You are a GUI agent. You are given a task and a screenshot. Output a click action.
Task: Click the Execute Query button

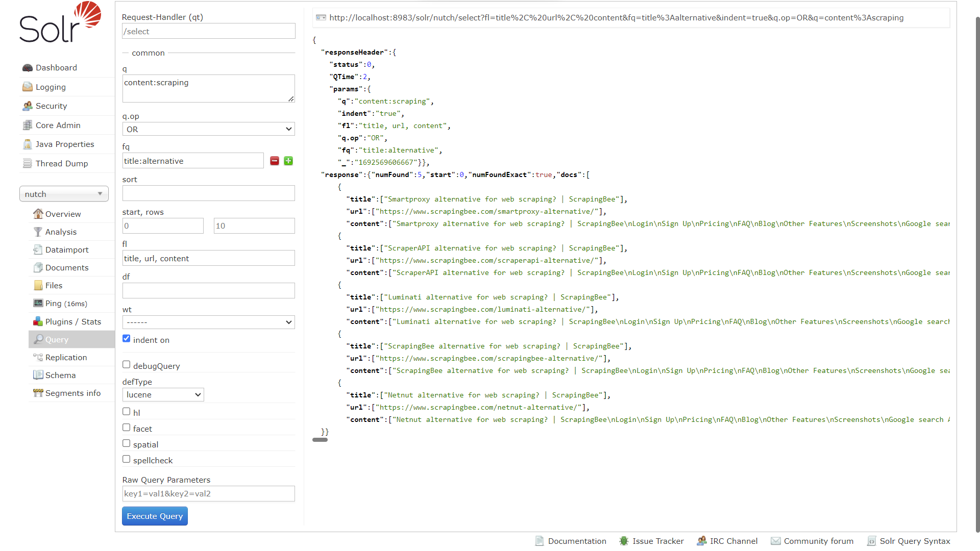pos(154,516)
